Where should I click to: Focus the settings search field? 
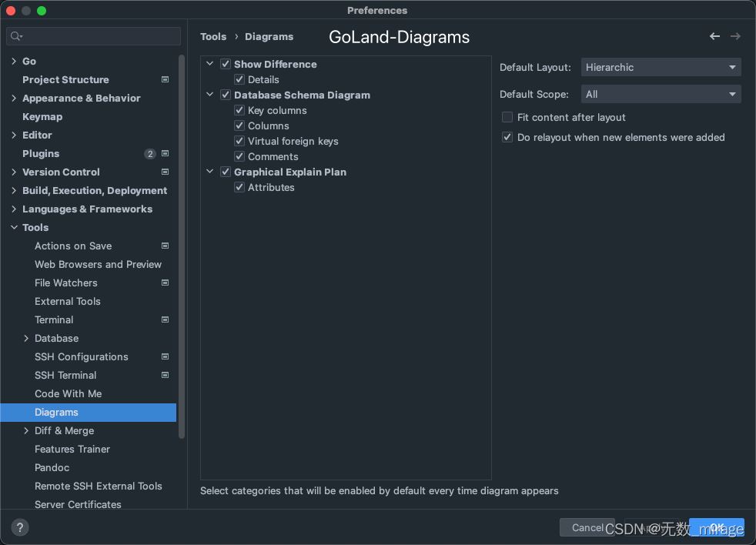click(x=93, y=36)
